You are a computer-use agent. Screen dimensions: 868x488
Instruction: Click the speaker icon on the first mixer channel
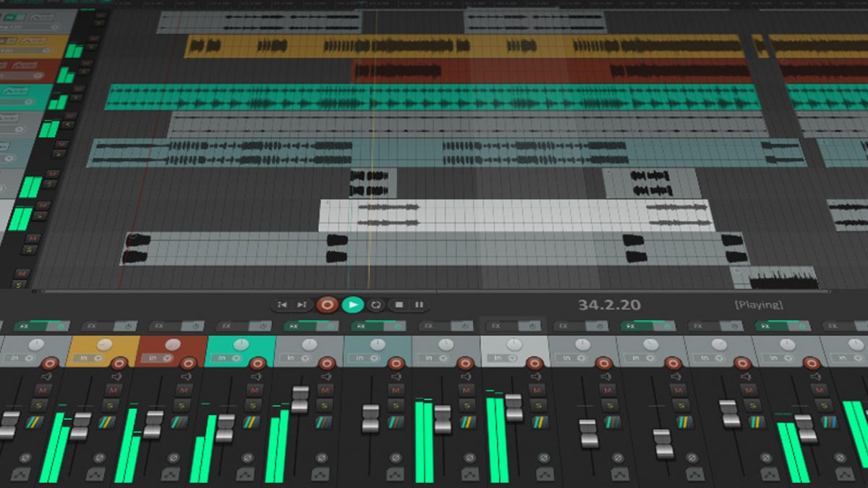coord(46,376)
